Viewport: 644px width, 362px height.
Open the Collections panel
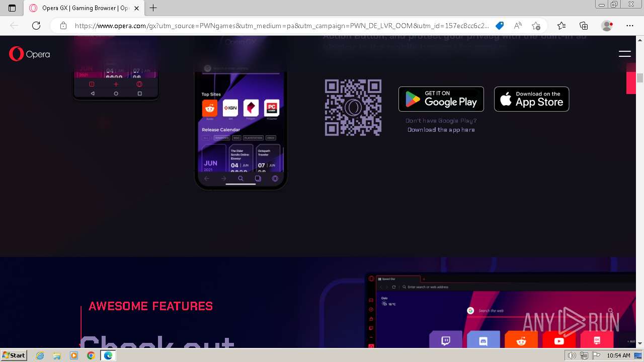(x=584, y=26)
